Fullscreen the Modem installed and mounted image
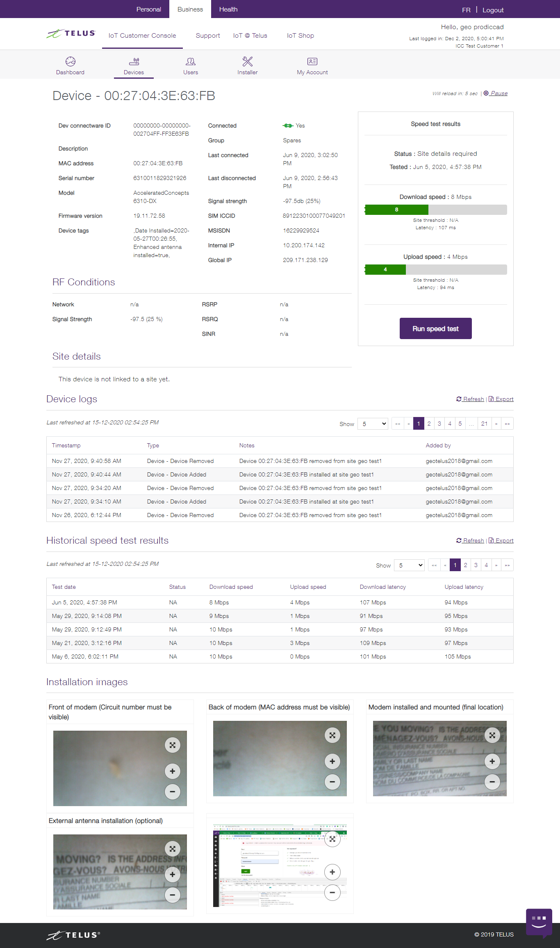 pos(492,735)
